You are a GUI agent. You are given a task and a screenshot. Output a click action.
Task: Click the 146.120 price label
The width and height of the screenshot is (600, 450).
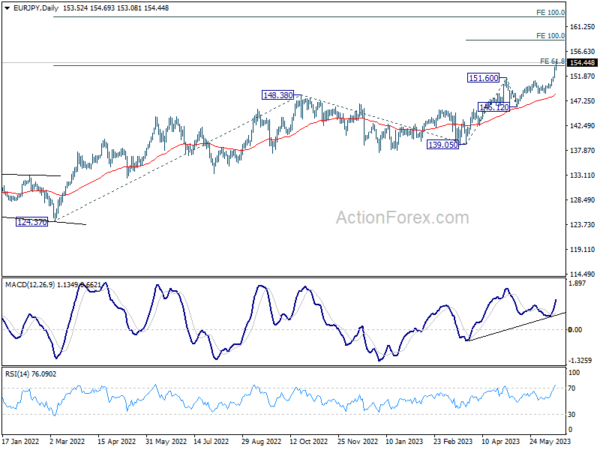[494, 107]
